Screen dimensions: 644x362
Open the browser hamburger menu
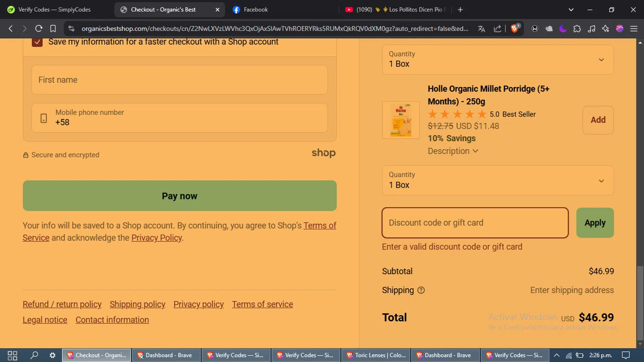point(634,29)
